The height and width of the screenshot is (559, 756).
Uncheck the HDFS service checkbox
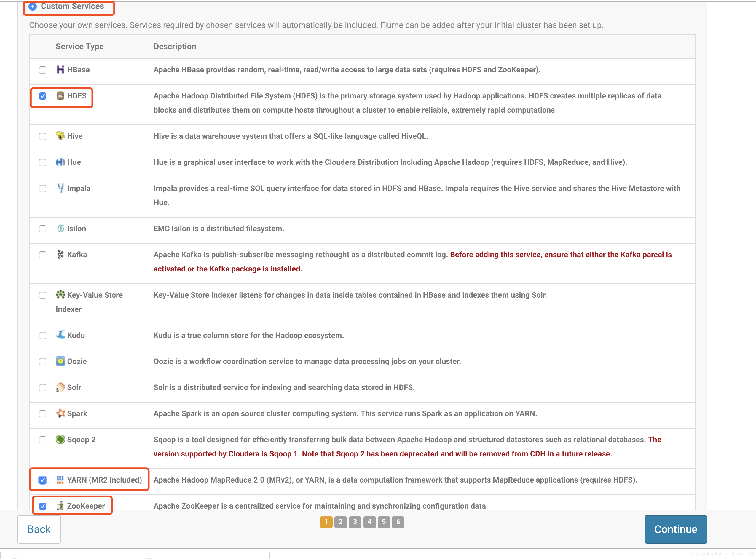click(43, 96)
